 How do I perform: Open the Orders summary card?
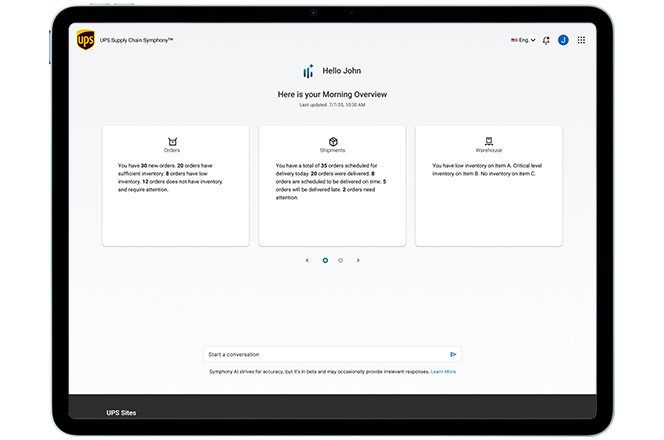(175, 185)
